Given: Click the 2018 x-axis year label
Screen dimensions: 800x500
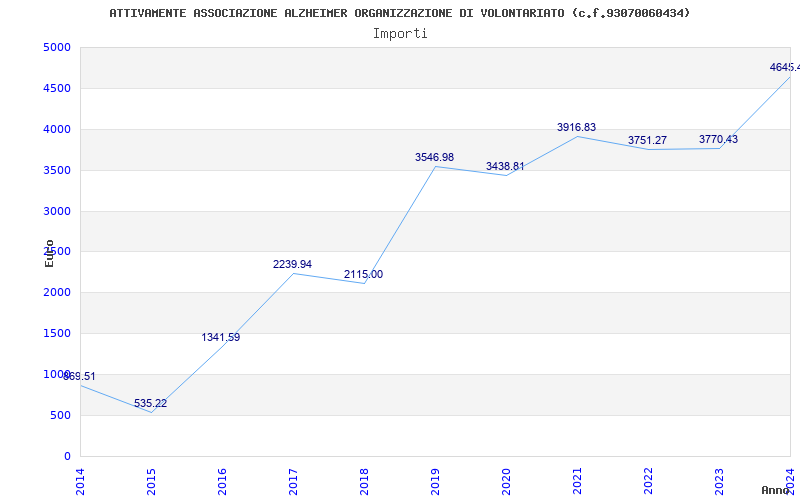Looking at the screenshot, I should [x=364, y=481].
